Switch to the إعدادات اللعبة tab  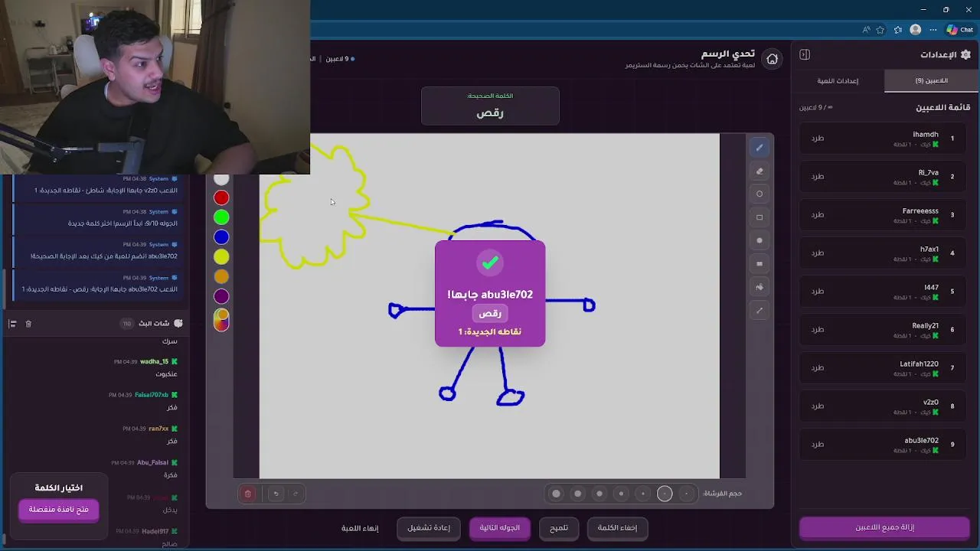click(838, 80)
